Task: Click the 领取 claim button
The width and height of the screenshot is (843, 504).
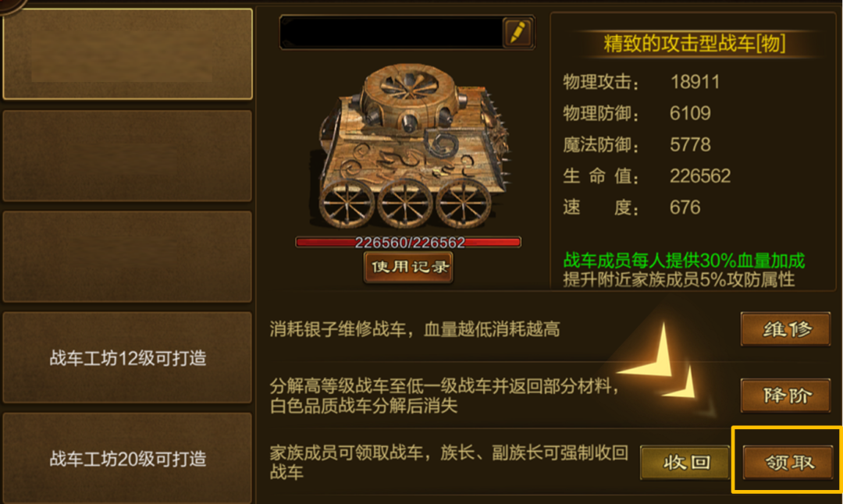Action: point(788,462)
